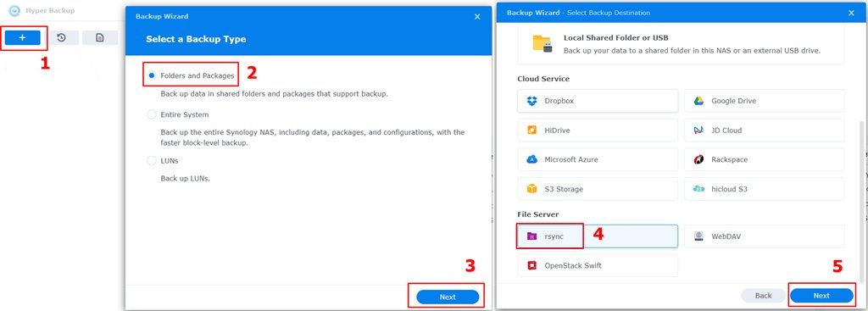Screen dimensions: 868x311
Task: Click the Hyper Backup app logo
Action: [x=15, y=10]
